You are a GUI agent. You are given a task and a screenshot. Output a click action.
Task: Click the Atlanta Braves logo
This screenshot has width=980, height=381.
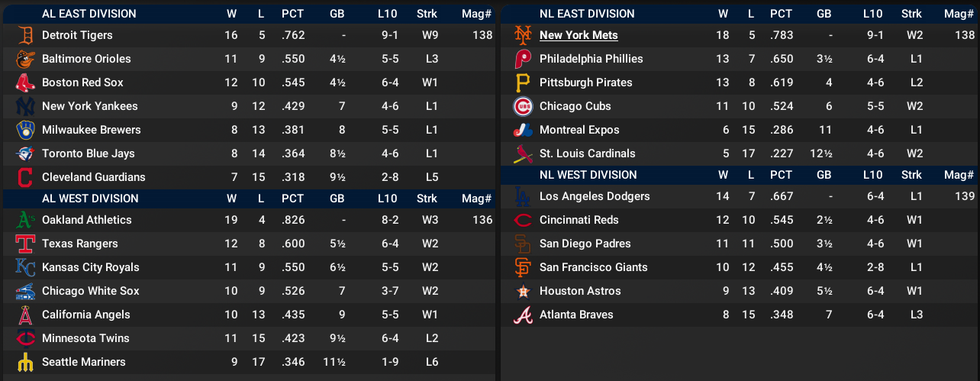pos(523,315)
